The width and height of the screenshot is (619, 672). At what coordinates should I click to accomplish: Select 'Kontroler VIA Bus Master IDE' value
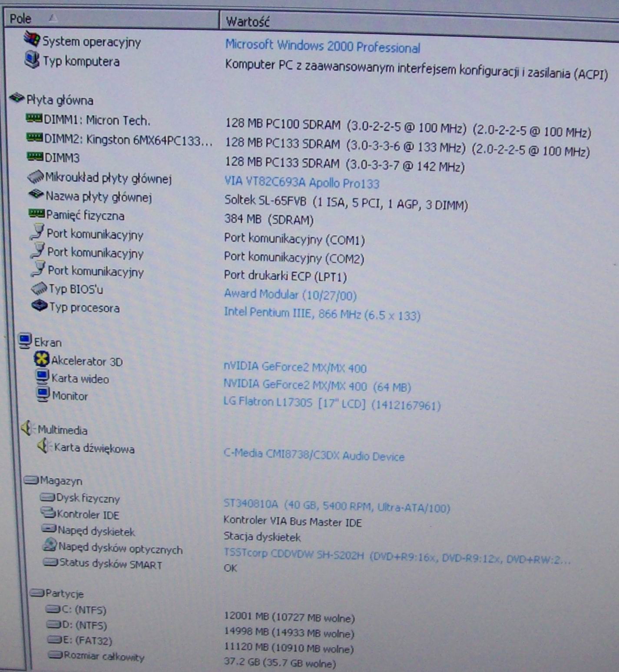tap(292, 521)
